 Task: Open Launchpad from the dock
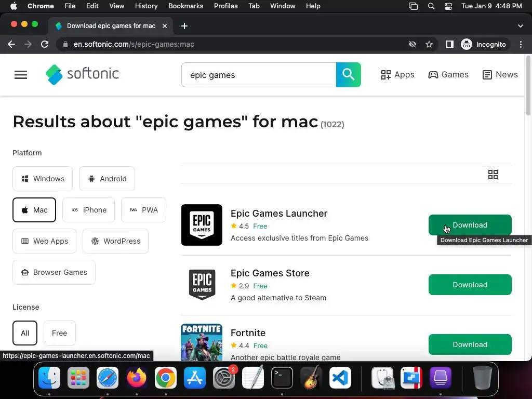tap(78, 378)
